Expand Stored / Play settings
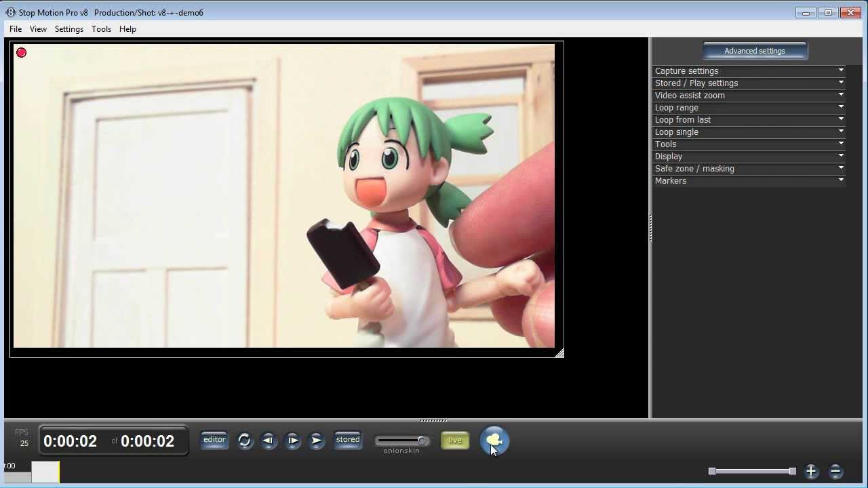Image resolution: width=868 pixels, height=488 pixels. (749, 83)
